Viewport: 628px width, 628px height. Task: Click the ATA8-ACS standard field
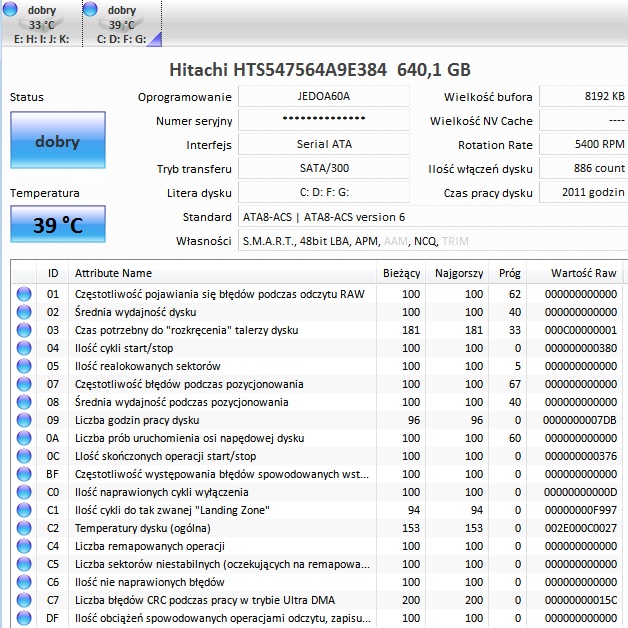click(x=433, y=217)
